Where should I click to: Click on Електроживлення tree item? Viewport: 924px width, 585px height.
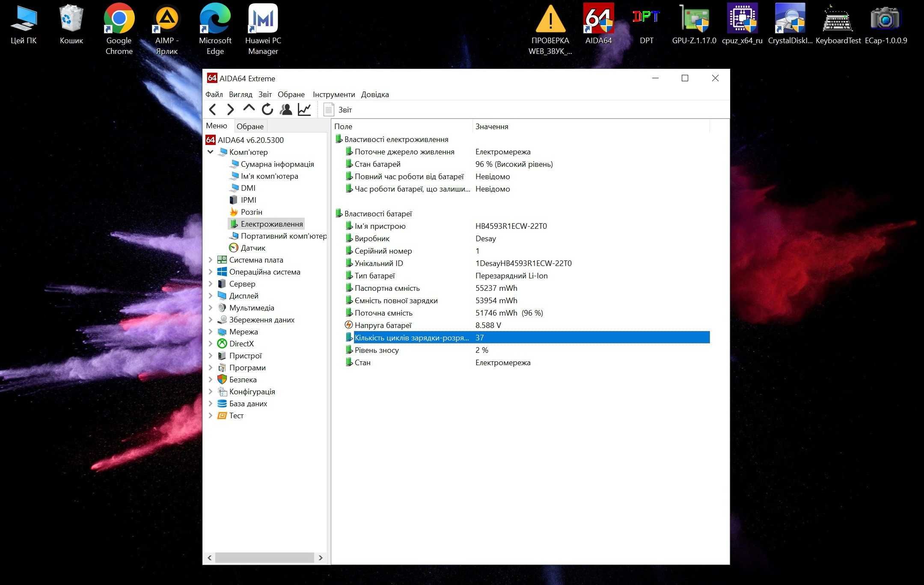[x=273, y=224]
